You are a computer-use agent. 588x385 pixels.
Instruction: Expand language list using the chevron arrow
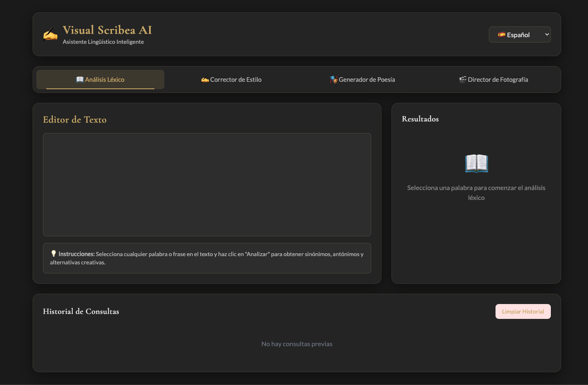coord(547,35)
